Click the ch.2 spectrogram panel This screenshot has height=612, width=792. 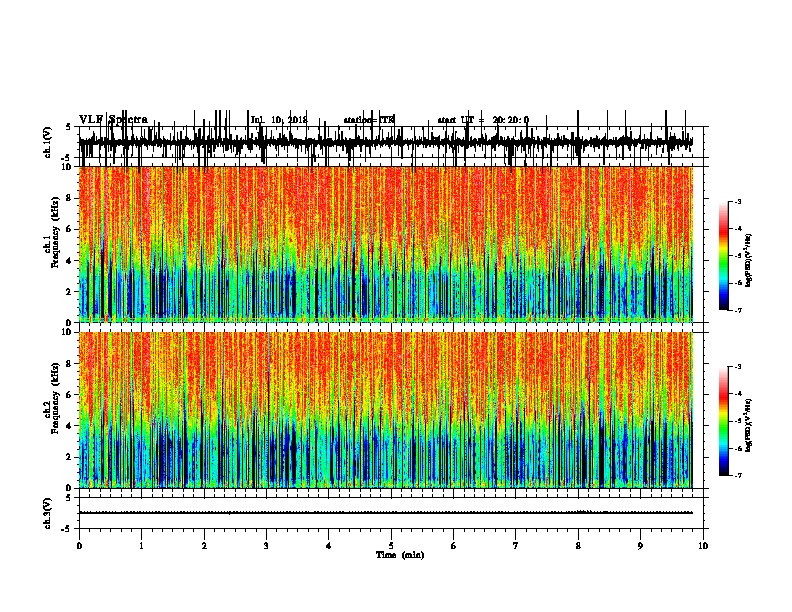click(x=385, y=410)
